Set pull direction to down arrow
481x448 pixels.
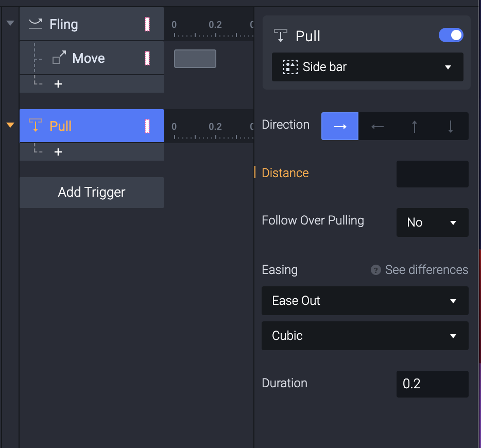(x=451, y=127)
